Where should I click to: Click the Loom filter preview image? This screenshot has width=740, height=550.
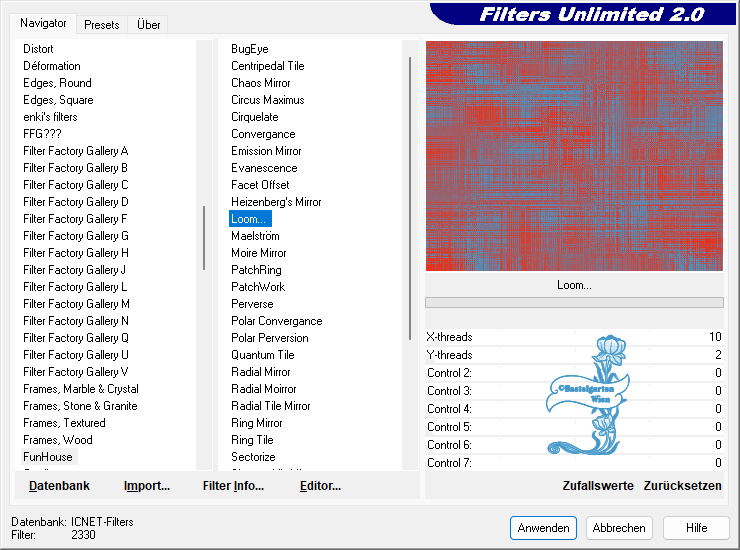click(x=574, y=156)
